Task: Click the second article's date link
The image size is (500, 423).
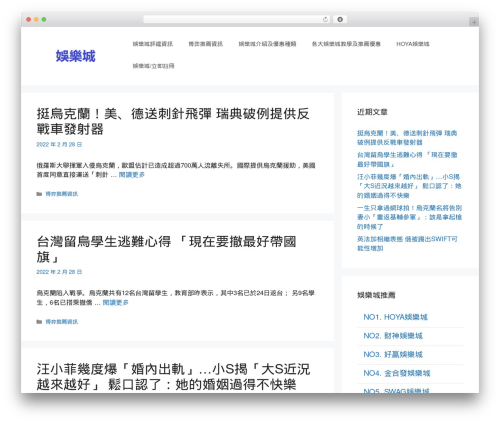Action: tap(59, 272)
